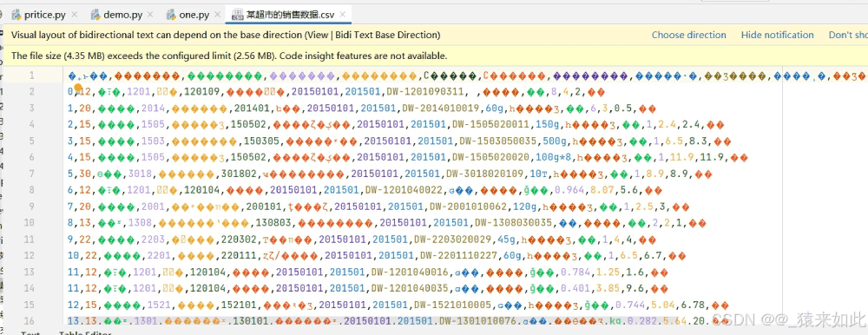This screenshot has width=868, height=335.
Task: Click the Python file icon on one.py
Action: (172, 15)
